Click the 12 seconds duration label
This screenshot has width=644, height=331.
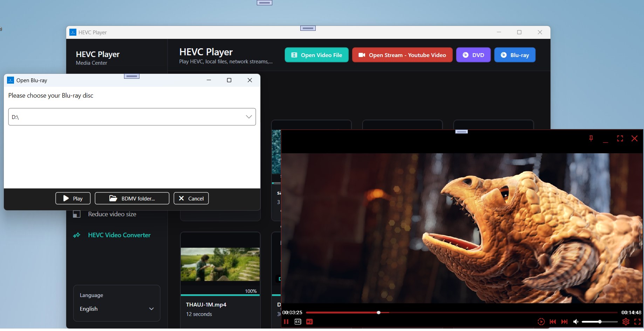199,314
